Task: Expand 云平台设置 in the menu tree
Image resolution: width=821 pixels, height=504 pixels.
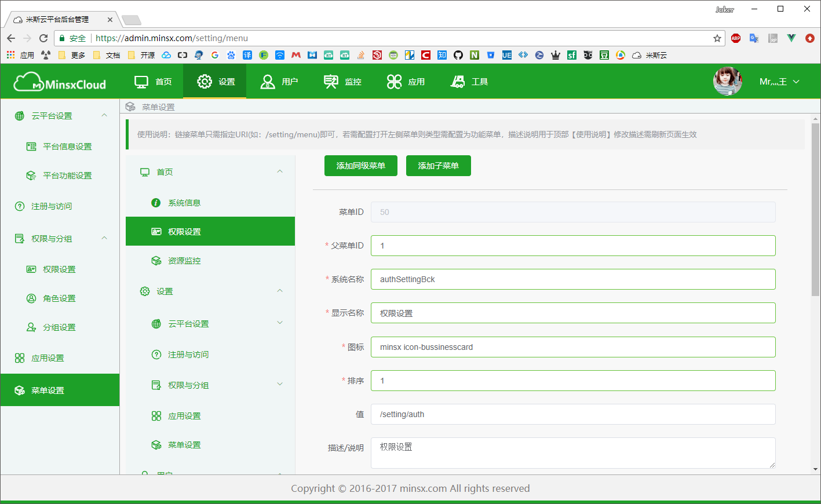Action: (280, 323)
